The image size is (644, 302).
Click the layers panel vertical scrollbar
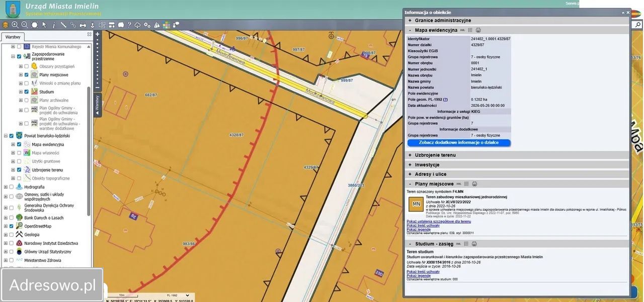point(89,151)
